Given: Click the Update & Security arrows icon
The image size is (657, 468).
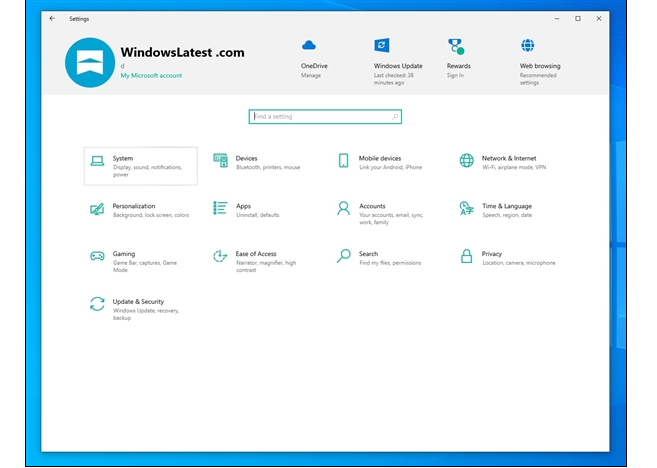Looking at the screenshot, I should point(97,304).
